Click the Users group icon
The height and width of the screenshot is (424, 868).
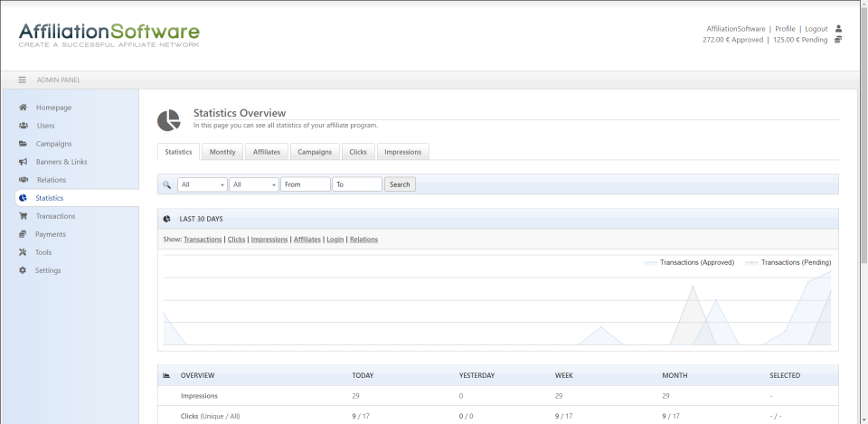tap(24, 126)
